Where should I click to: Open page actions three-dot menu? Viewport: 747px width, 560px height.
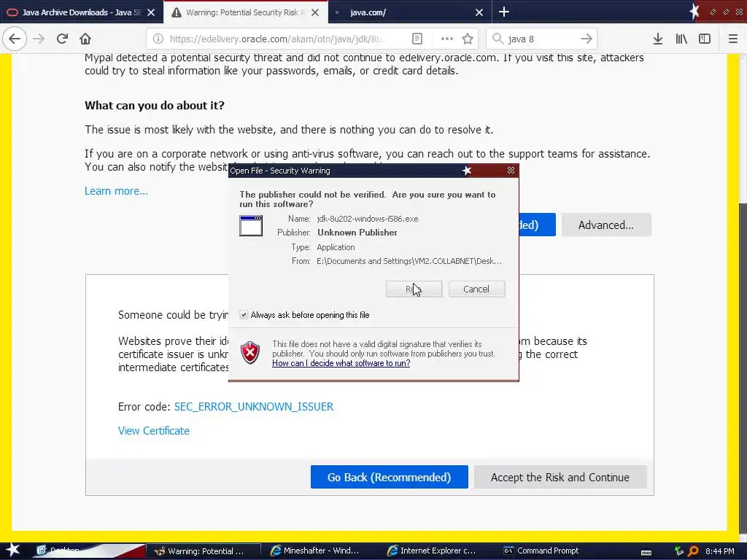click(447, 39)
